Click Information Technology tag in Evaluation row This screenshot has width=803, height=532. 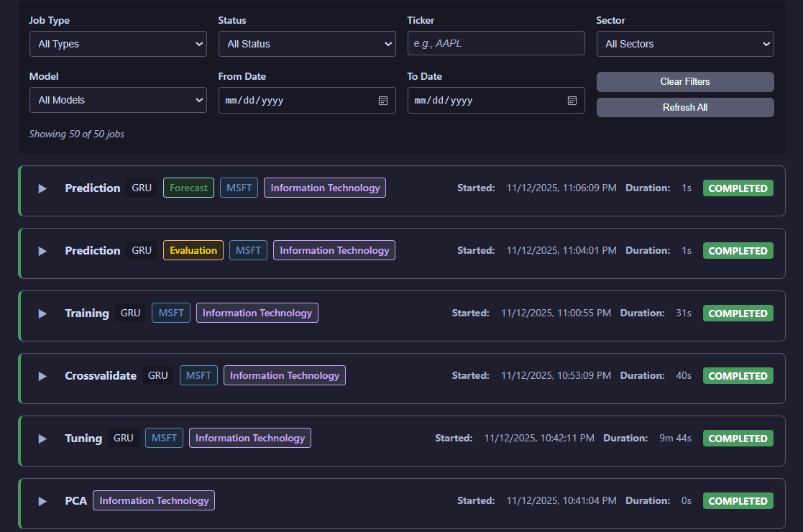click(334, 250)
